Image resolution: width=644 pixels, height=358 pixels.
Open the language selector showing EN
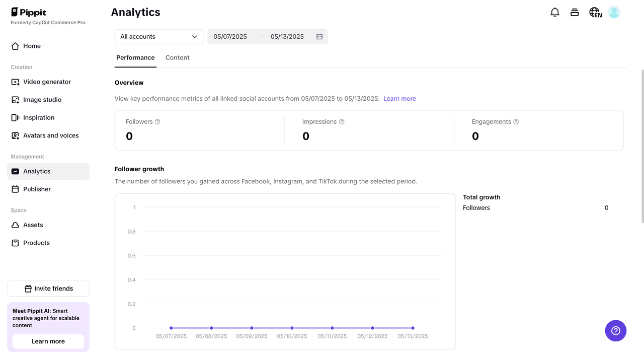595,12
